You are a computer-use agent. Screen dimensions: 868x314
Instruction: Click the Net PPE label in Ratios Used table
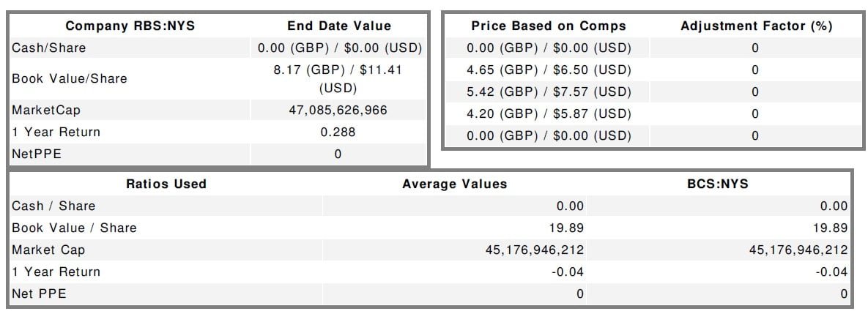pos(38,294)
